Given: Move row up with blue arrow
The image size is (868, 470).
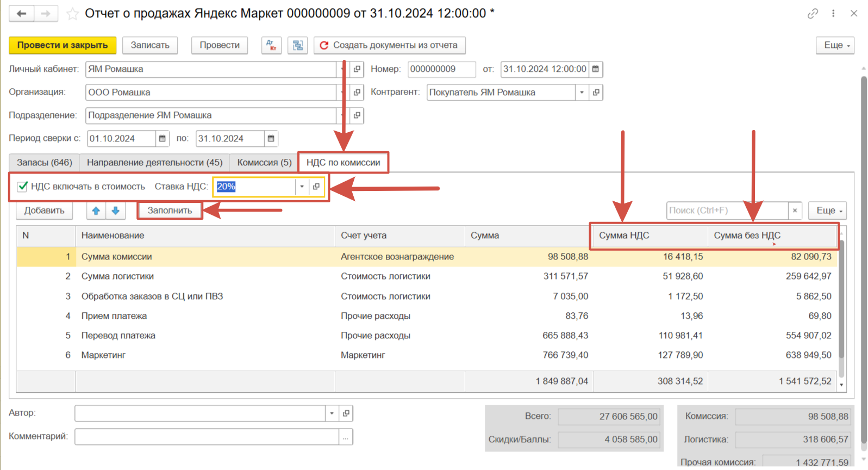Looking at the screenshot, I should pyautogui.click(x=96, y=211).
